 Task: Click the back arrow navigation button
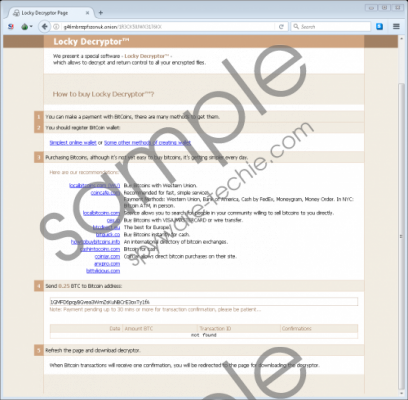point(44,27)
